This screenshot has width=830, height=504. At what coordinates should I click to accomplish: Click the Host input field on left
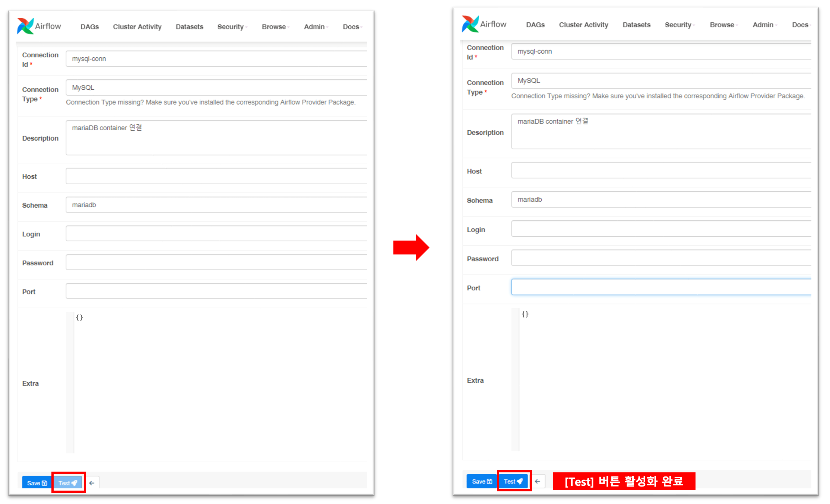(x=216, y=176)
